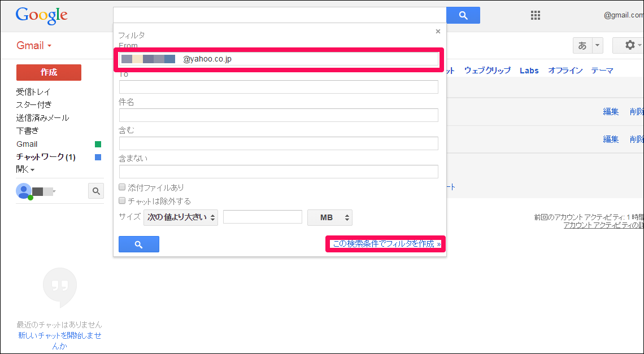Screen dimensions: 644x354
Task: Close the filter panel with X
Action: (438, 32)
